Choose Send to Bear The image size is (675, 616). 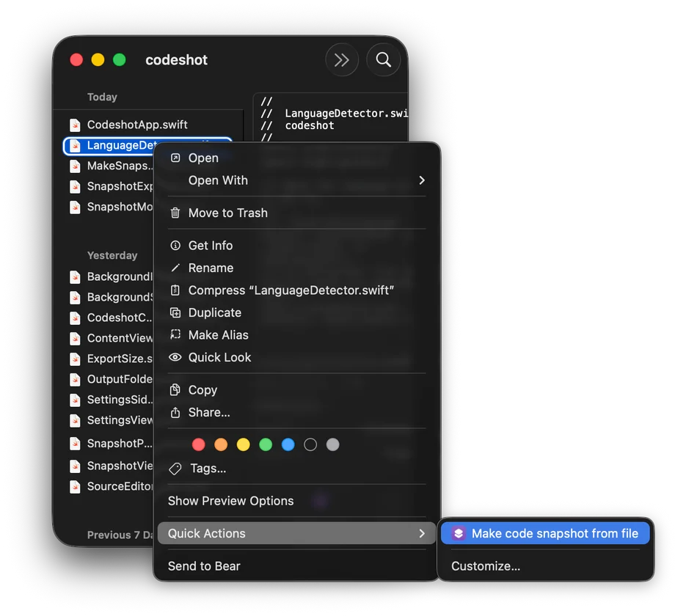[296, 566]
